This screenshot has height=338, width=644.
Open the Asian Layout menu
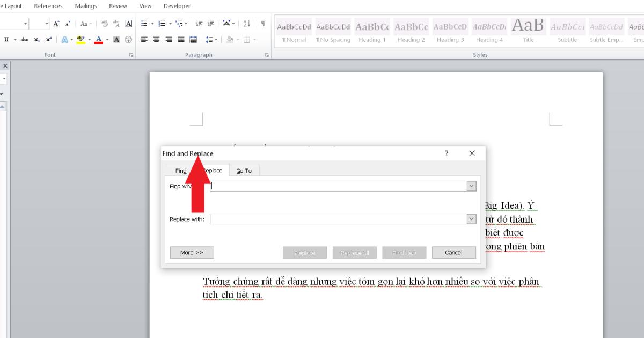tap(229, 24)
